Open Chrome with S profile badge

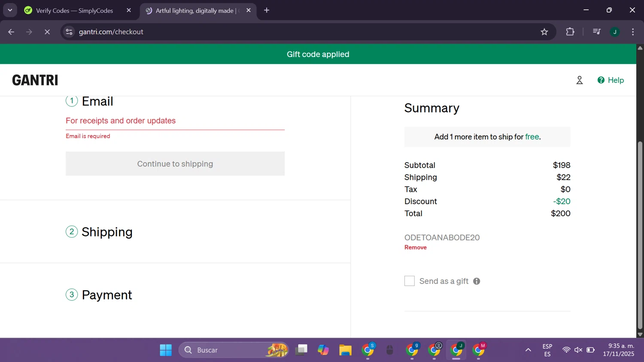(368, 350)
